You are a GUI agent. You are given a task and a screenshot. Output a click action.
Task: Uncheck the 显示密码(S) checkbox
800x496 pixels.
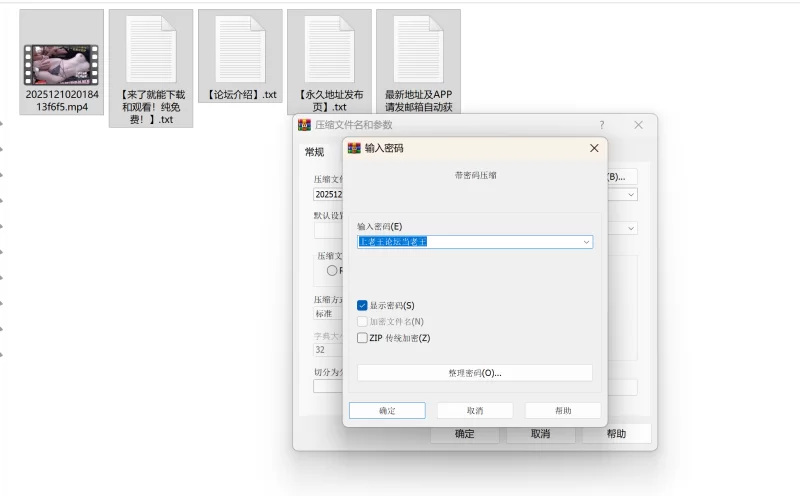click(x=362, y=306)
